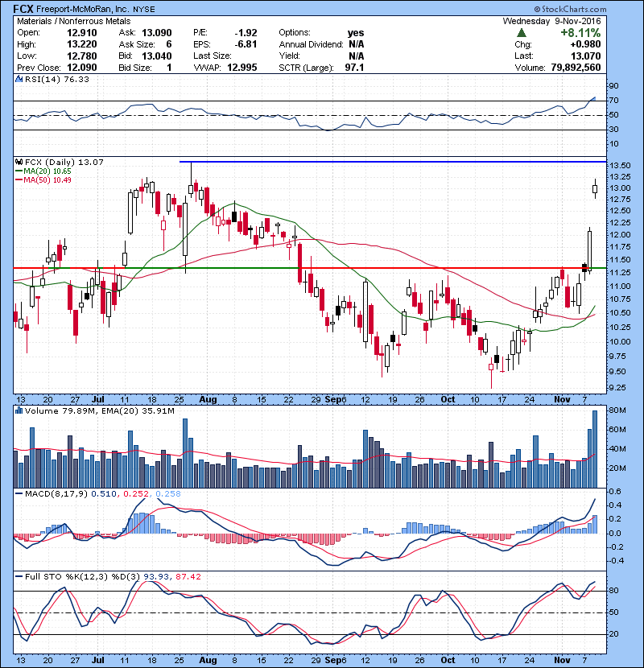Click the Jul label on bottom date axis
Viewport: 644px width, 668px height.
coord(98,660)
